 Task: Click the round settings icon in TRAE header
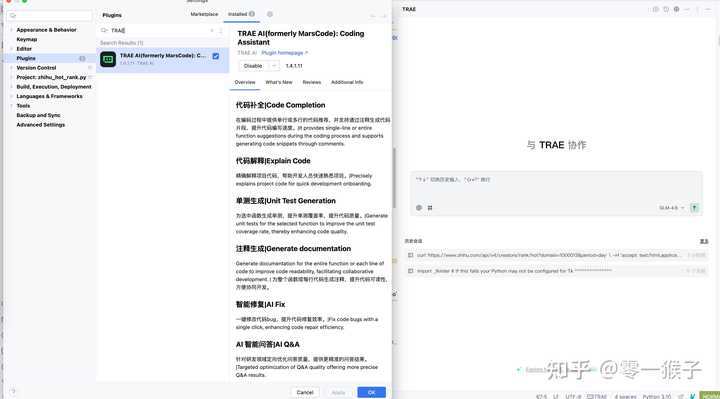(x=676, y=9)
